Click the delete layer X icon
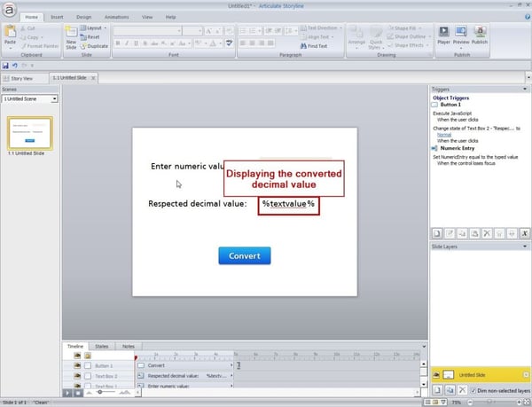532x407 pixels. pos(462,390)
